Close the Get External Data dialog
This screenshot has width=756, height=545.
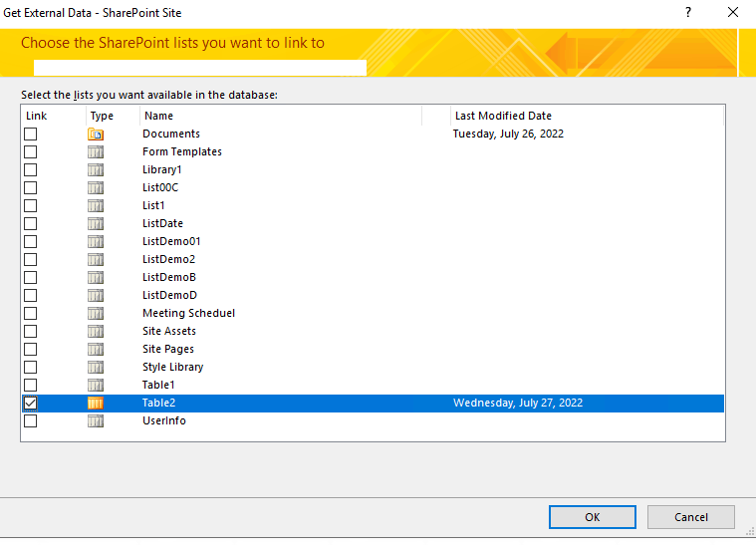[x=733, y=13]
